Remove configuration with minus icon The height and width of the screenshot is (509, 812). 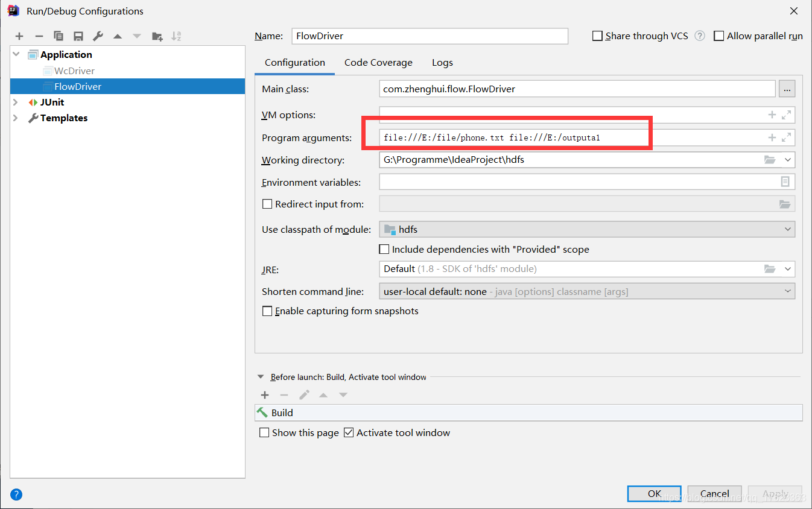[x=39, y=36]
